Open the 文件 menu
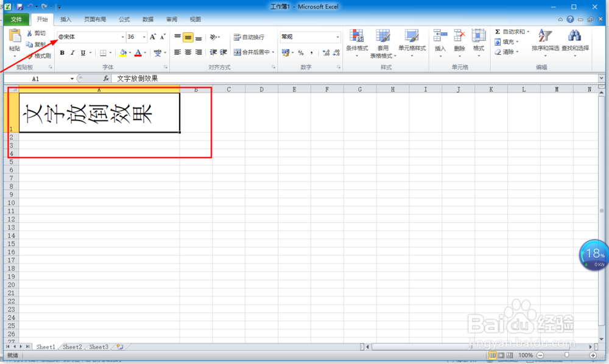Image resolution: width=609 pixels, height=364 pixels. coord(16,19)
